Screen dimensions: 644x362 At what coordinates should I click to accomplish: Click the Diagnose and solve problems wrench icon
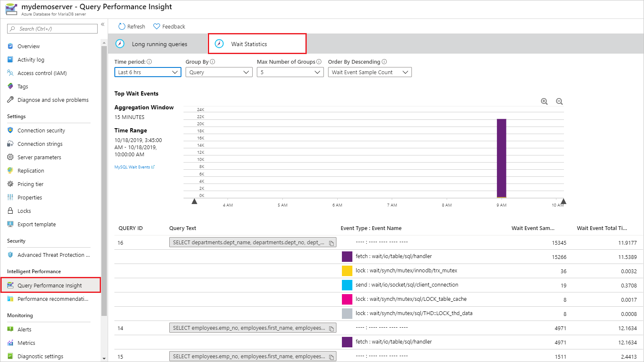(10, 100)
